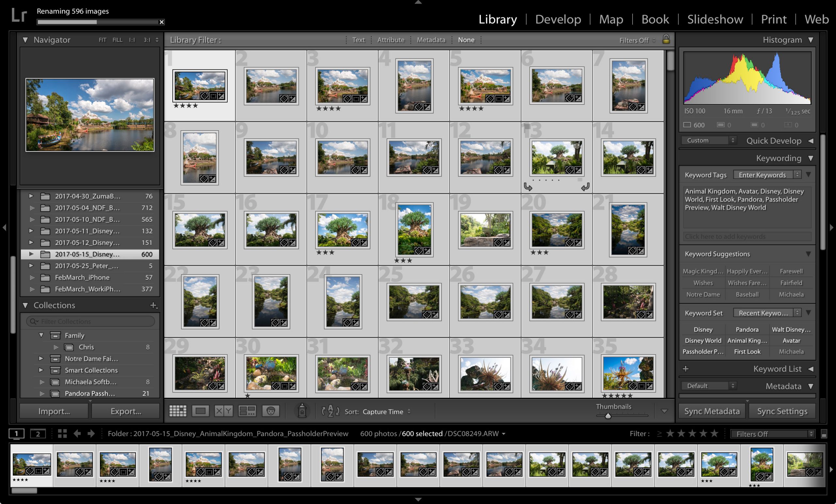
Task: Open Recent Keywords set dropdown
Action: pyautogui.click(x=767, y=313)
